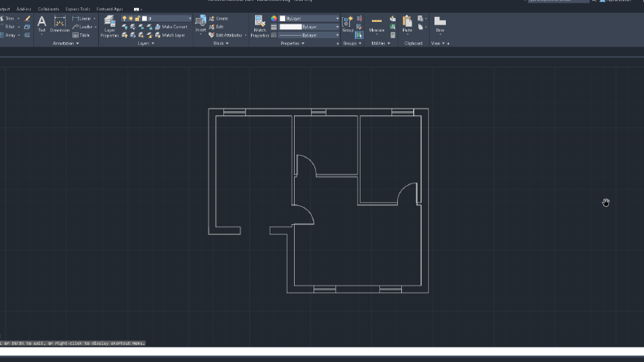Click the layer Unlock icon
Screen dimensions: 644x362
149,35
